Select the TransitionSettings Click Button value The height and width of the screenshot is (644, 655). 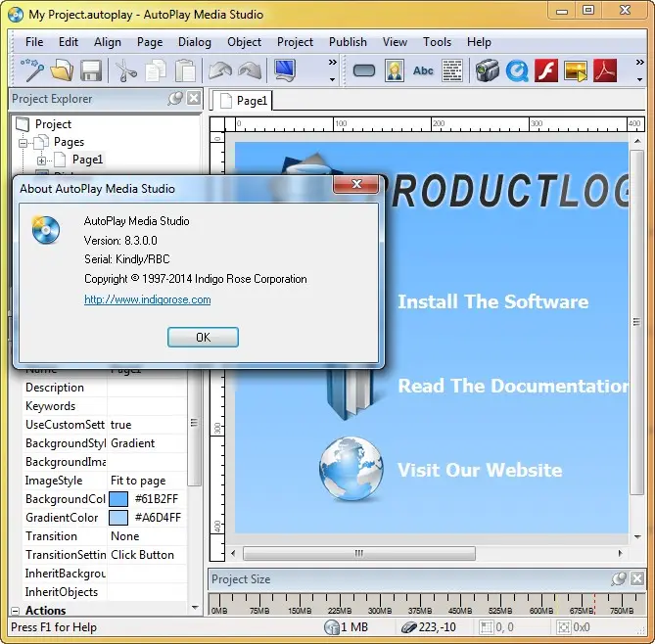[147, 555]
